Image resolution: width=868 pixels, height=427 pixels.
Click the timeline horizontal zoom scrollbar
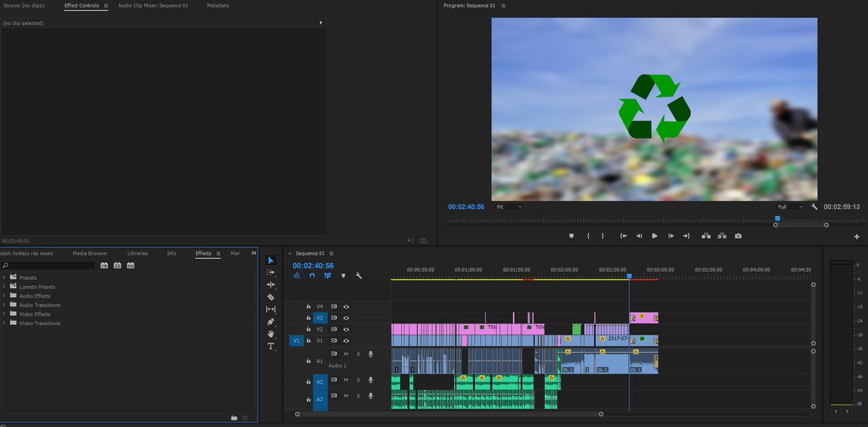(448, 415)
